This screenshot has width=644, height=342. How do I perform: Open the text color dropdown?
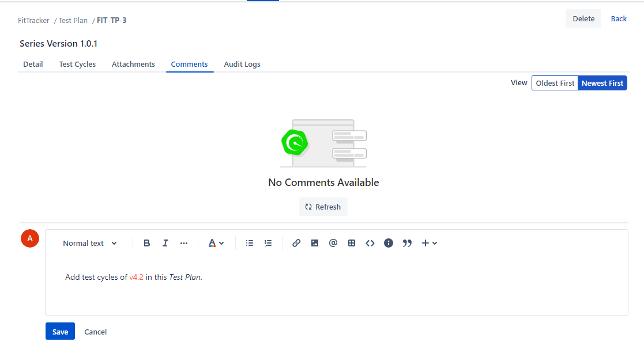[215, 243]
